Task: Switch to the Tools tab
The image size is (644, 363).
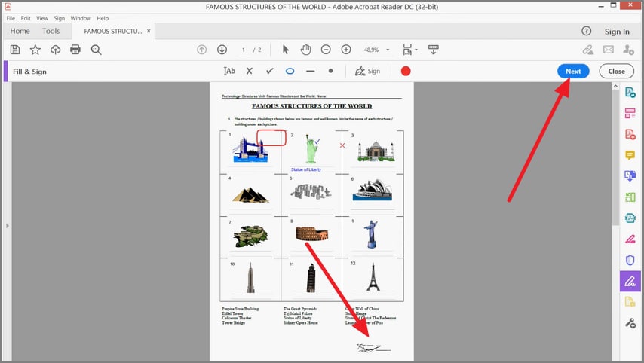Action: [x=51, y=31]
